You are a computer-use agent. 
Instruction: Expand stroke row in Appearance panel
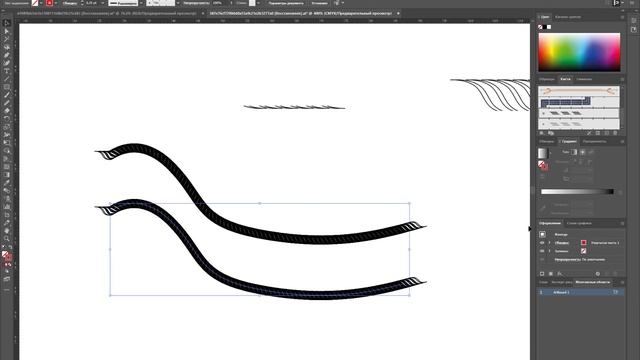[549, 243]
